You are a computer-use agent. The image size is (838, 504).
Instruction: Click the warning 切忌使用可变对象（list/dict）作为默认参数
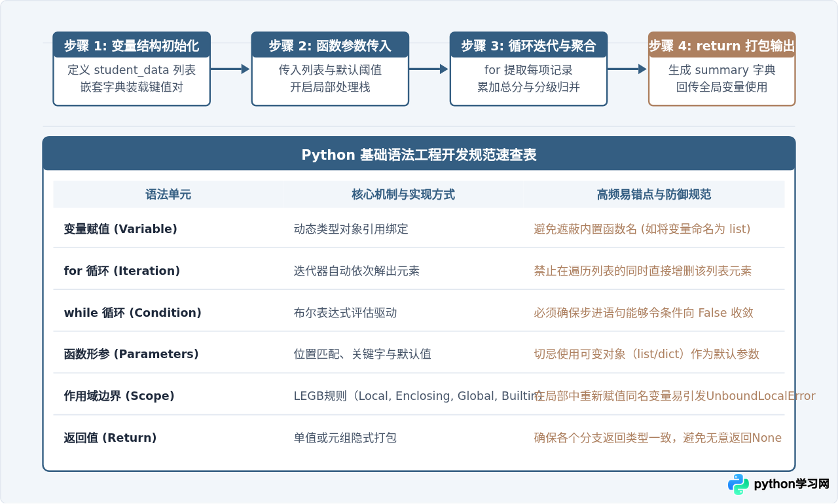tap(647, 354)
